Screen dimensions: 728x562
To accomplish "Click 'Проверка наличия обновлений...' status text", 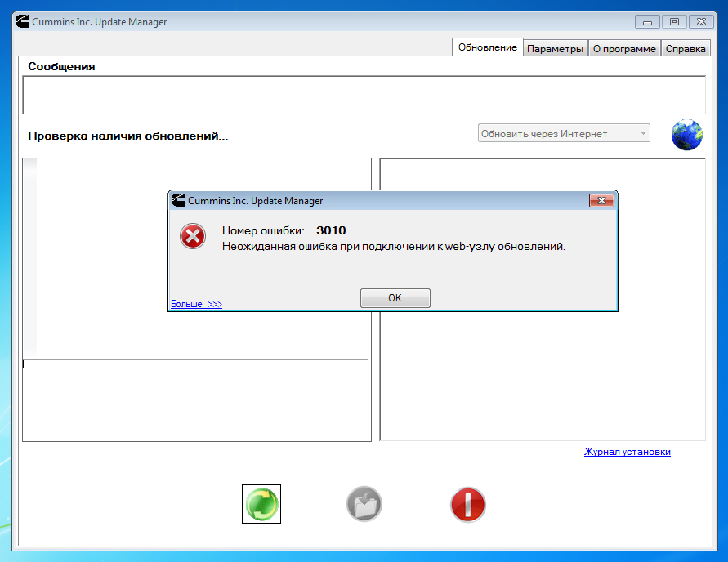I will pos(127,136).
